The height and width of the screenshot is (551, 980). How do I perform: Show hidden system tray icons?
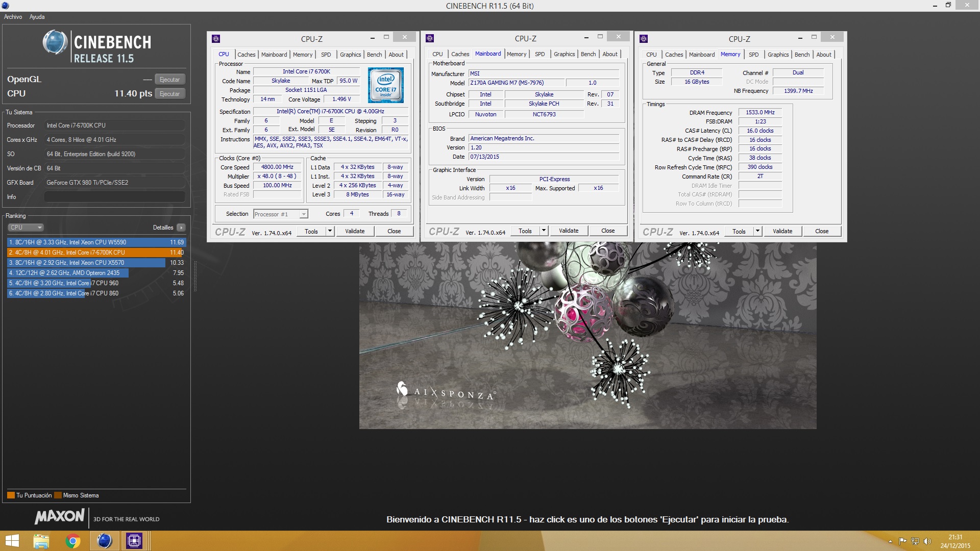click(x=890, y=541)
